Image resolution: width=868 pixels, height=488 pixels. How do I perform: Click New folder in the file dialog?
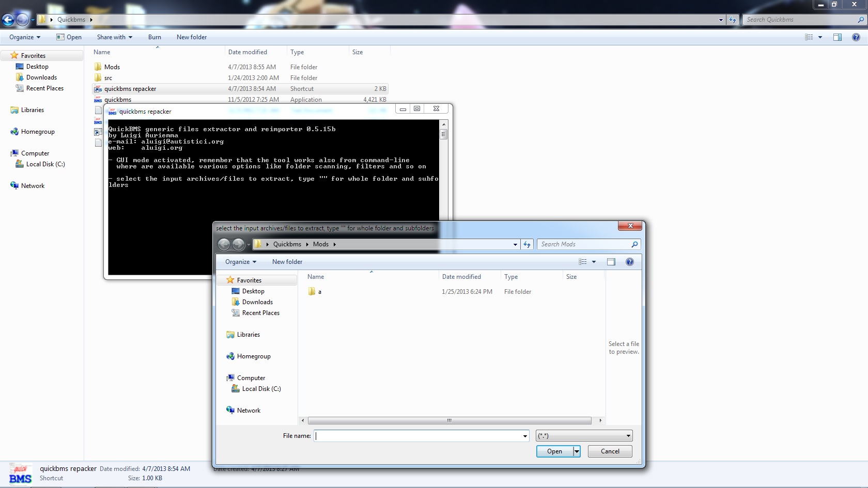pos(287,262)
